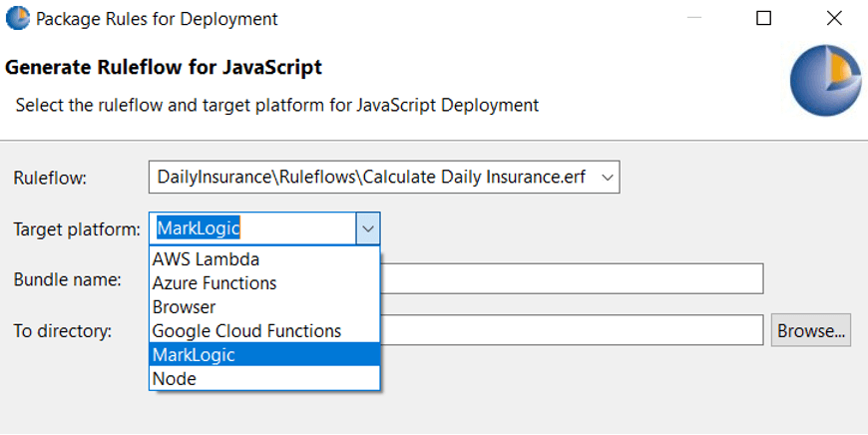Collapse the Target platform dropdown arrow
This screenshot has height=435, width=868.
pos(368,229)
